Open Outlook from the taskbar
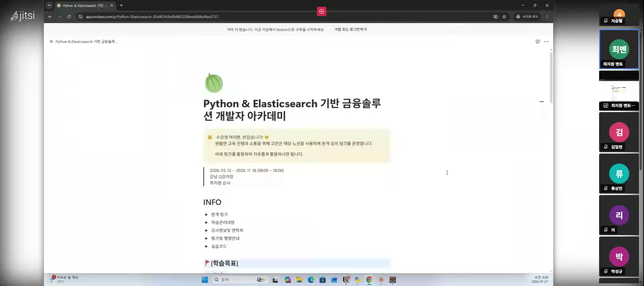Viewport: 644px width, 286px height. 334,280
